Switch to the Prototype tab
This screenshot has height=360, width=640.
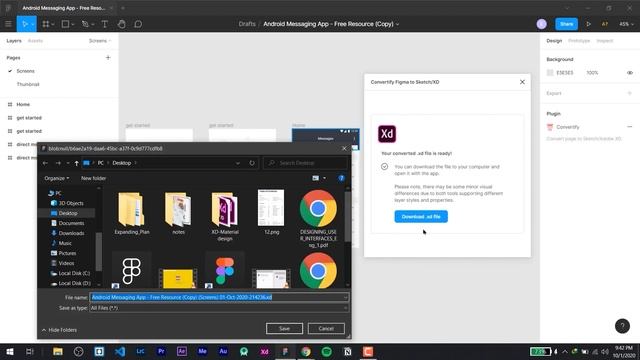(579, 41)
